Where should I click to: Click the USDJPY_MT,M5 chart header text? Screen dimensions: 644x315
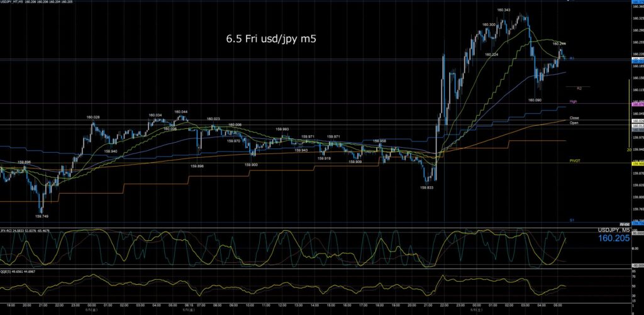point(11,2)
